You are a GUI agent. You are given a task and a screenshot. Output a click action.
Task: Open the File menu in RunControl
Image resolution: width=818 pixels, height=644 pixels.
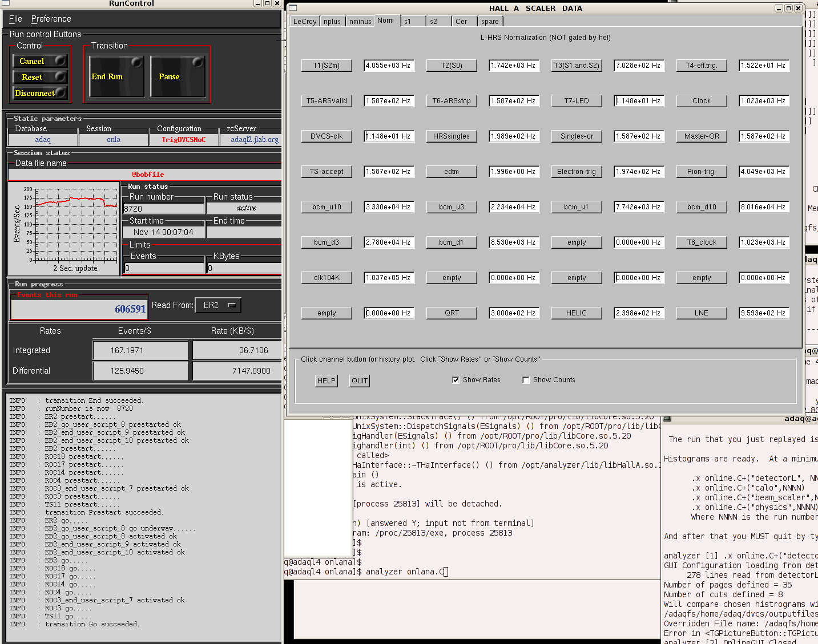click(x=15, y=19)
